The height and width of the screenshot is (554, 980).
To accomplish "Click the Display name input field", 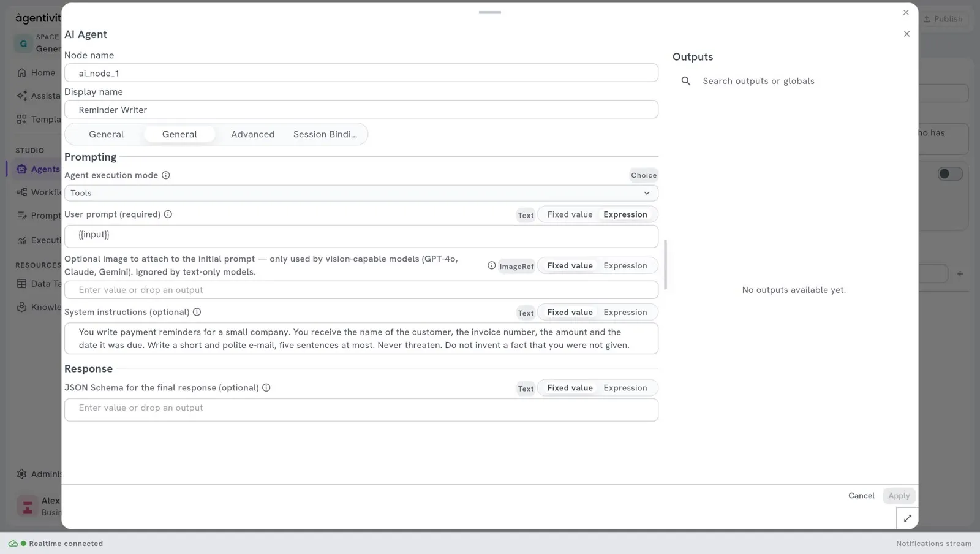I will [x=361, y=110].
